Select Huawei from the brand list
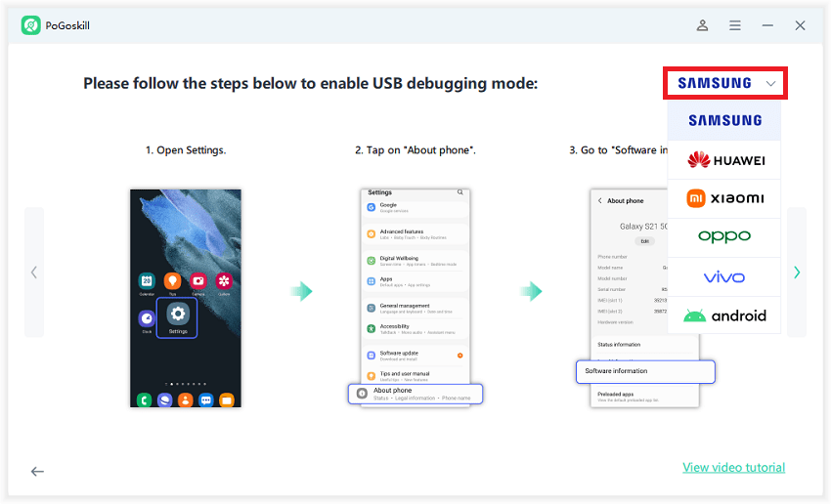The height and width of the screenshot is (504, 831). tap(724, 160)
